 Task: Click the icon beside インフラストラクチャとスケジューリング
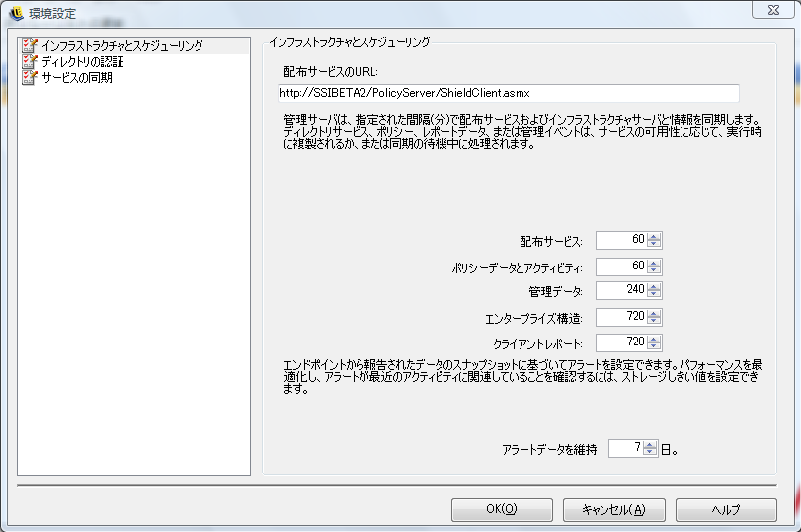[x=29, y=46]
